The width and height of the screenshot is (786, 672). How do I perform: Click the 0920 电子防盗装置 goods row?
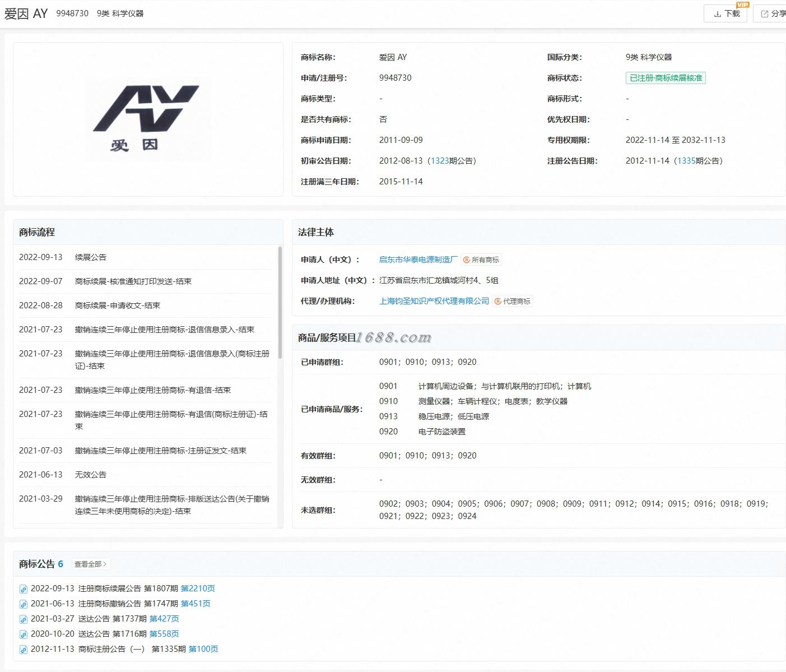tap(422, 432)
